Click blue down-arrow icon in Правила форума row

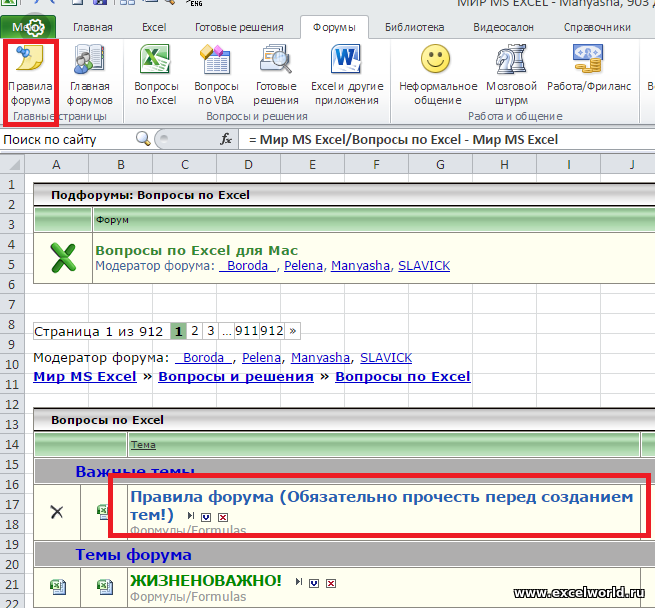(x=206, y=517)
